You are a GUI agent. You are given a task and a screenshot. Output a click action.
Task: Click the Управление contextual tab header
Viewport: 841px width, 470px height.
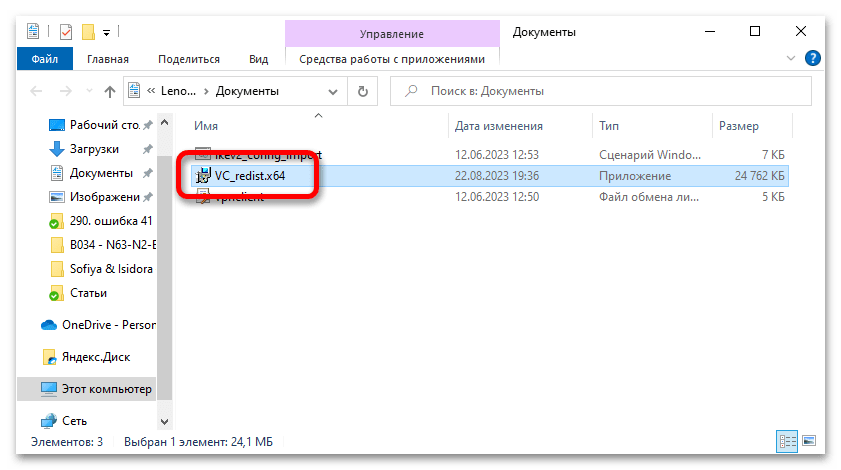tap(392, 34)
